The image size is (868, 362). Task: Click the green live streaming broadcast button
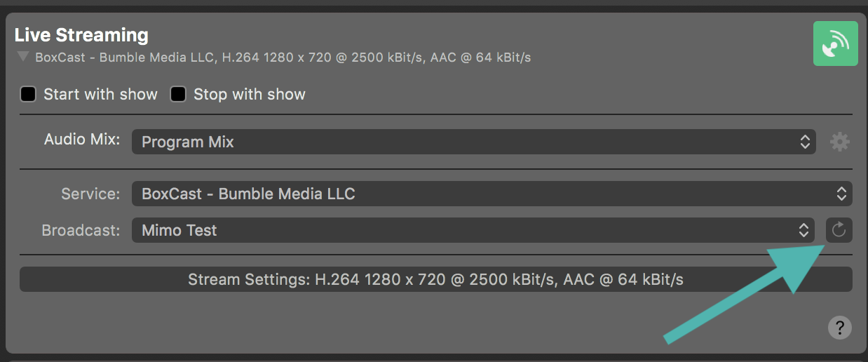click(x=835, y=43)
